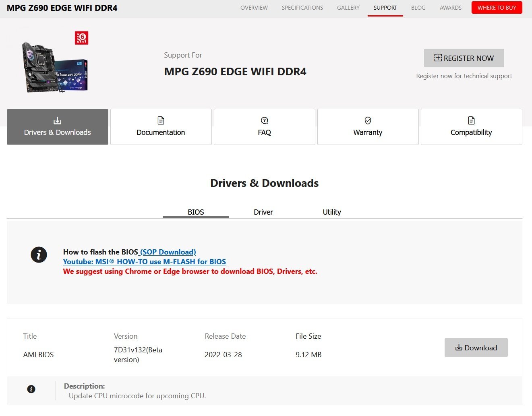
Task: Click the document icon above Compatibility
Action: pyautogui.click(x=471, y=120)
